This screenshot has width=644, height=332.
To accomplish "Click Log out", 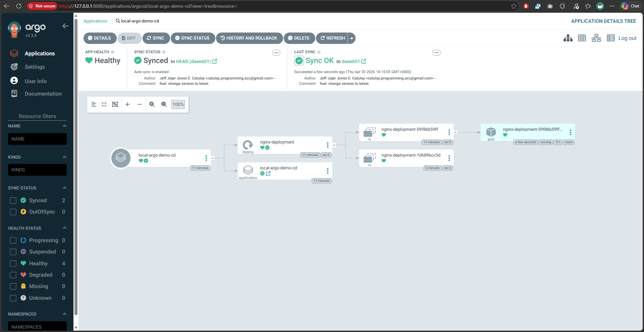I will (628, 38).
